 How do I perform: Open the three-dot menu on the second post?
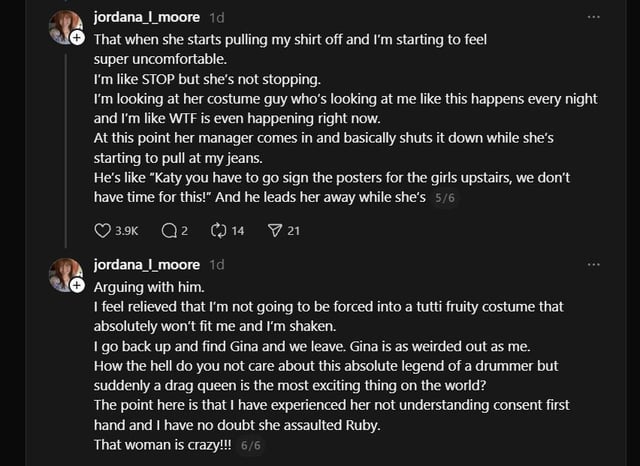(594, 264)
